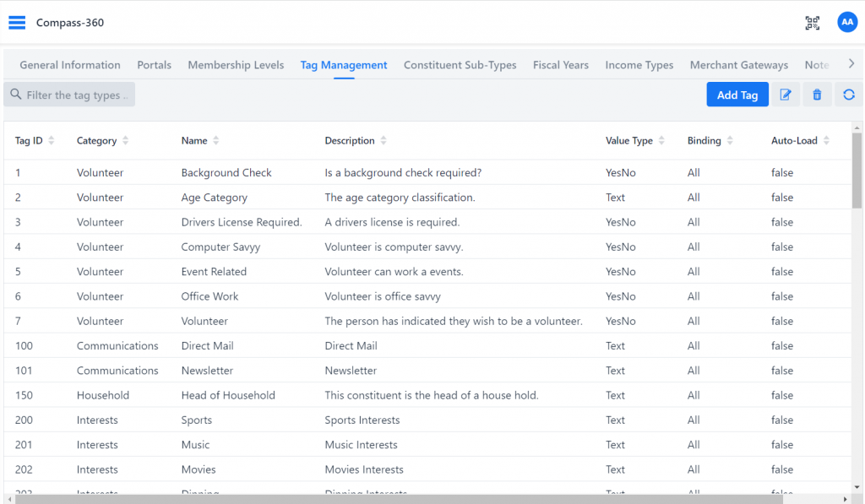
Task: Click the Add Tag button
Action: click(737, 95)
